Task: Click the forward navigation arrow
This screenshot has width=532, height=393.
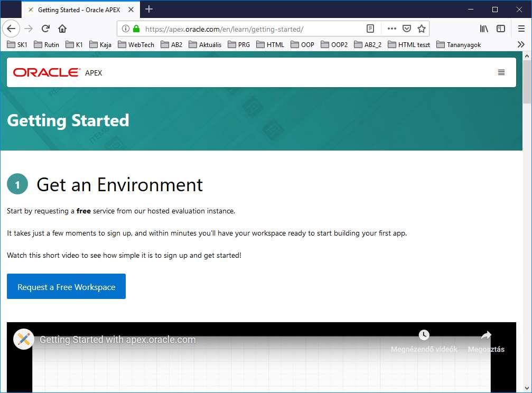Action: [29, 29]
